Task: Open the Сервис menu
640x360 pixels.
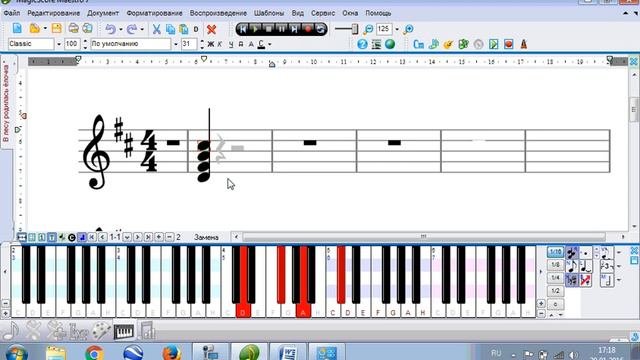Action: [323, 13]
